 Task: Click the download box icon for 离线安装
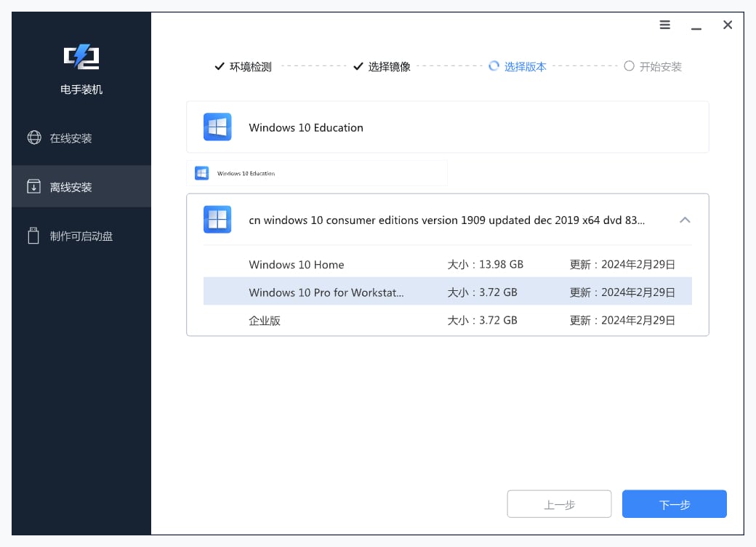point(34,187)
